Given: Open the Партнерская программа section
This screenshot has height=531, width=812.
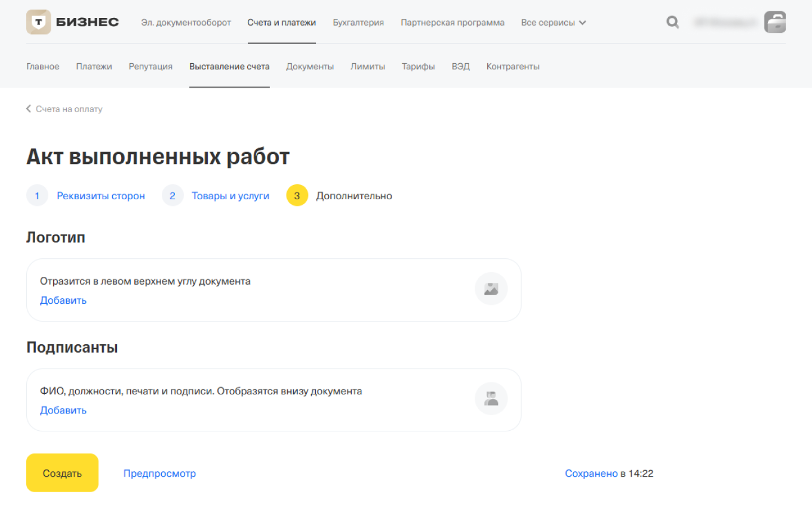Looking at the screenshot, I should point(452,22).
